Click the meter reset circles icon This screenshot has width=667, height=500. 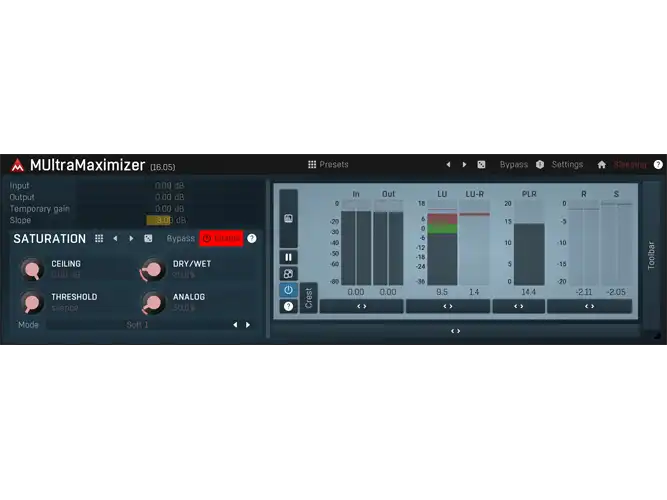288,274
